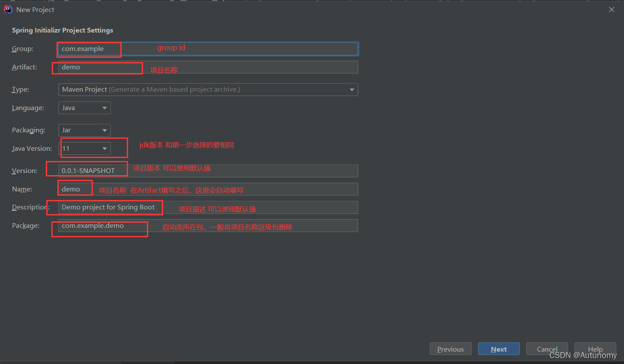The image size is (624, 364).
Task: Open the Language dropdown showing Java
Action: [84, 108]
